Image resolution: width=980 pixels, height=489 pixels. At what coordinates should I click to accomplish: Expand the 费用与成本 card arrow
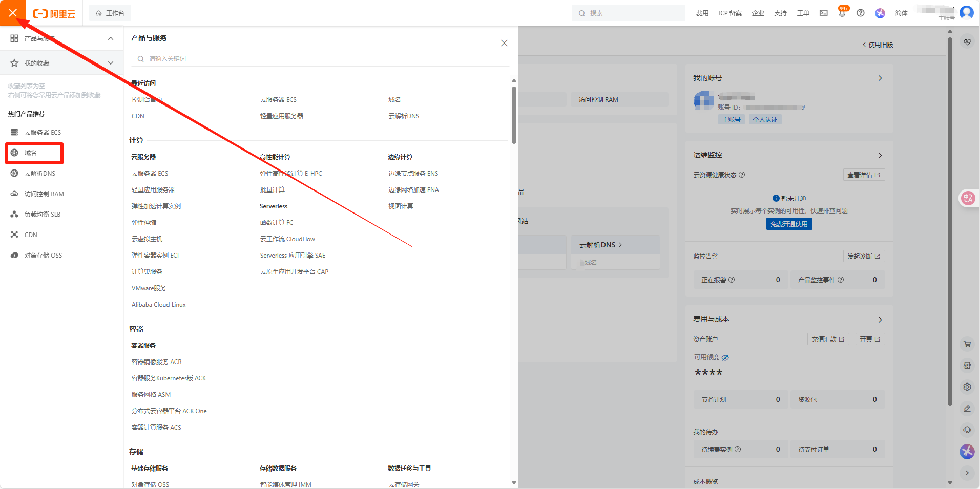click(x=880, y=320)
